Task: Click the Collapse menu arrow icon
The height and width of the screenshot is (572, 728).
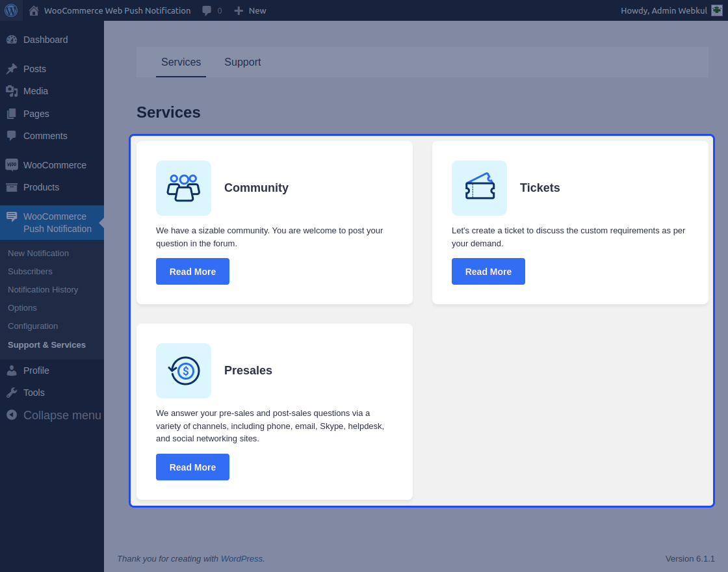Action: click(12, 415)
